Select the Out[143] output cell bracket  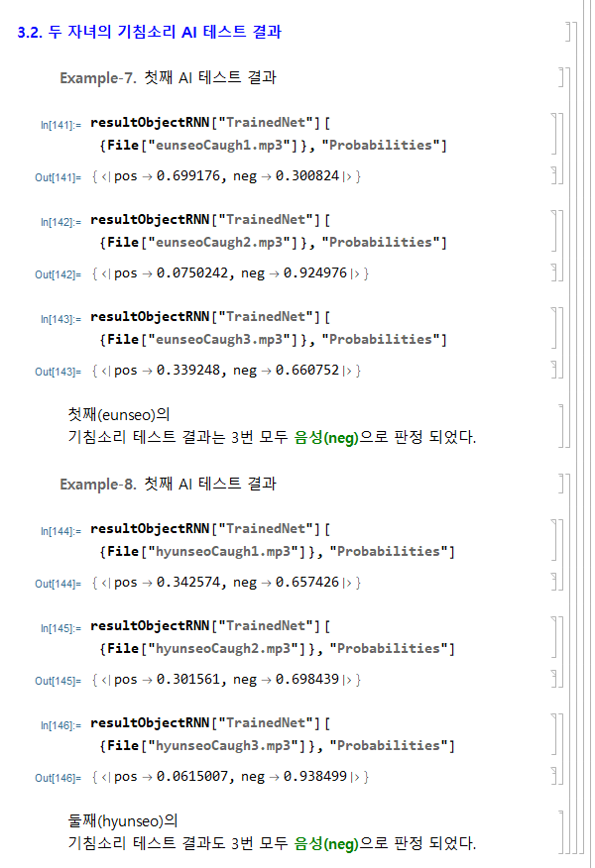pos(553,371)
